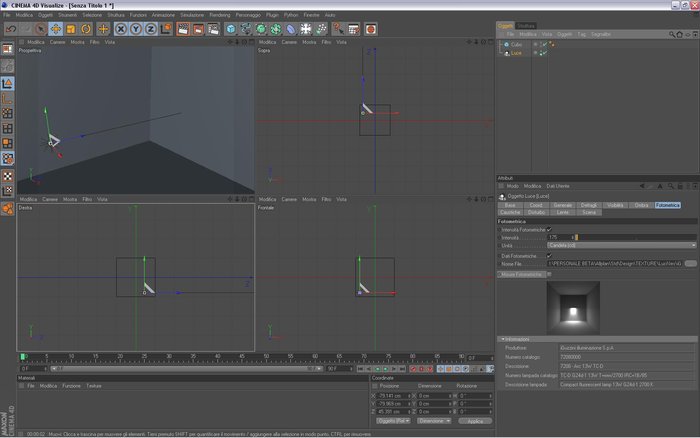This screenshot has width=700, height=438.
Task: Add a cube primitive from the toolbar
Action: click(x=230, y=29)
